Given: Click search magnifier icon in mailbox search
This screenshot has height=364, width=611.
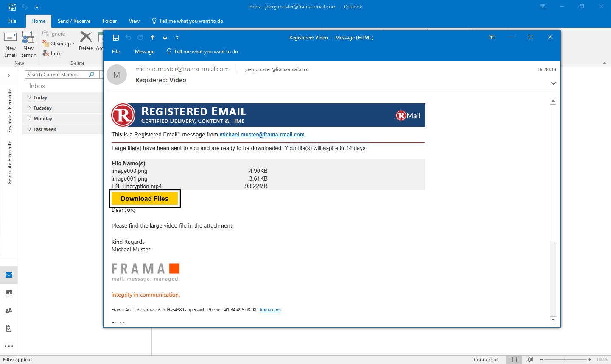Looking at the screenshot, I should coord(92,75).
